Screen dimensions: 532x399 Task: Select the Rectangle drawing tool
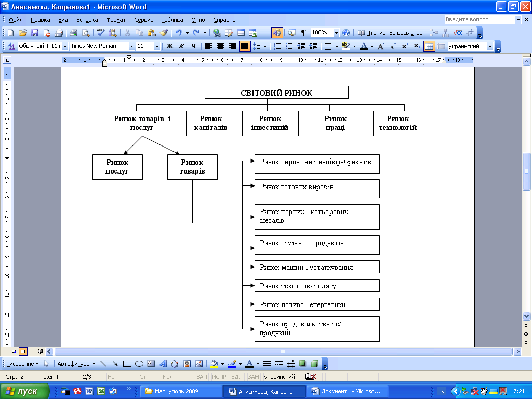click(x=127, y=364)
